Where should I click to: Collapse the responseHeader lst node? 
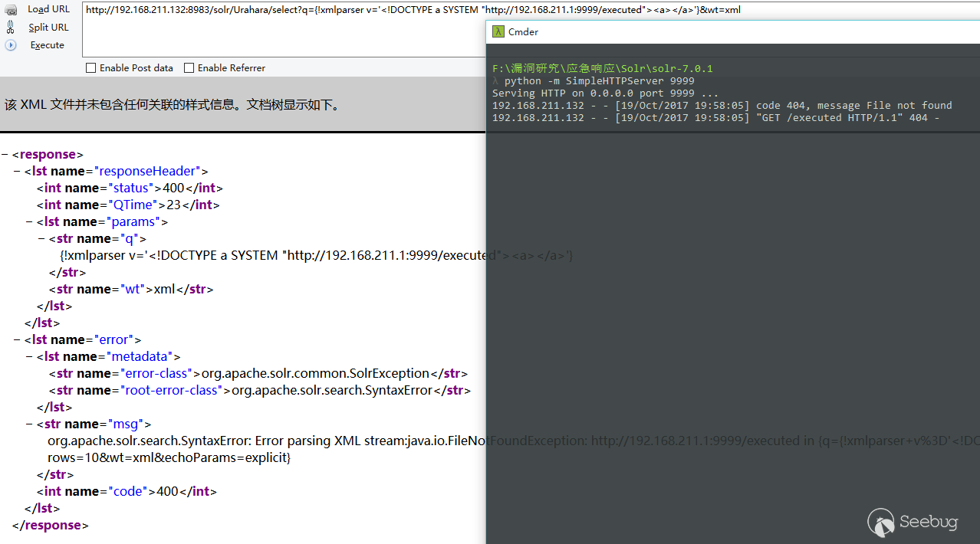pyautogui.click(x=17, y=172)
